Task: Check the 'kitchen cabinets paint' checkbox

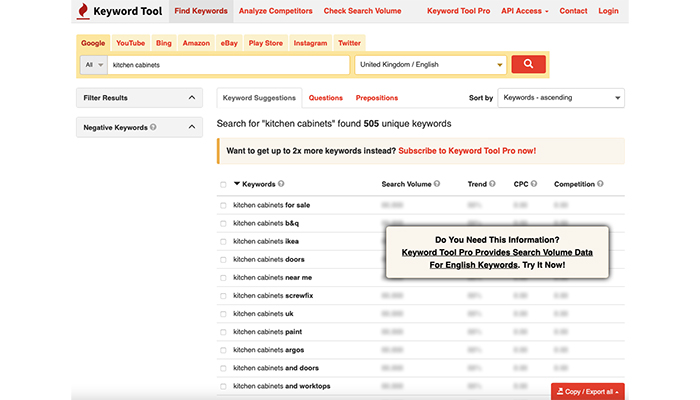Action: click(223, 332)
